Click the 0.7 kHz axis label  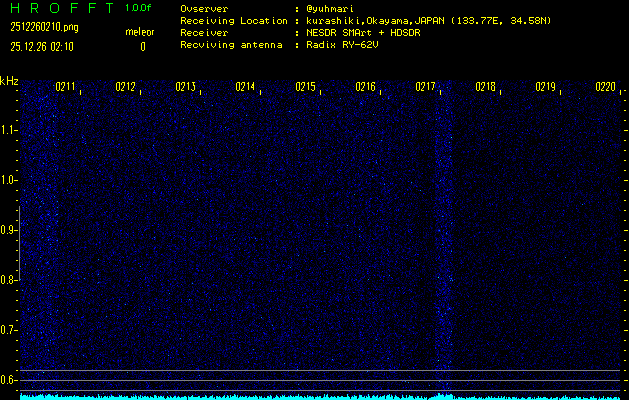coord(7,330)
